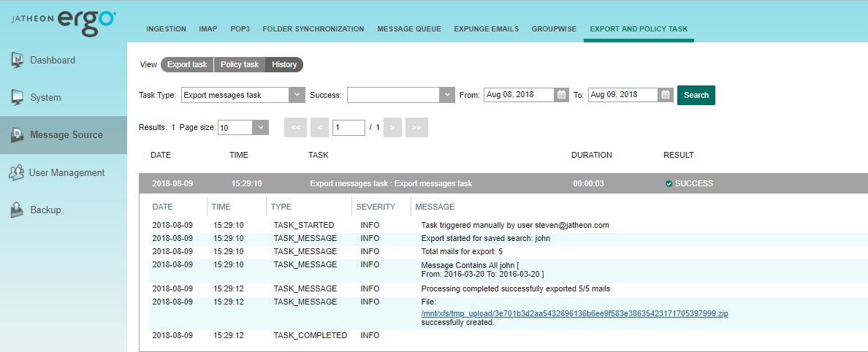
Task: Select the EXPORT AND POLICY TASK tab
Action: [x=639, y=28]
